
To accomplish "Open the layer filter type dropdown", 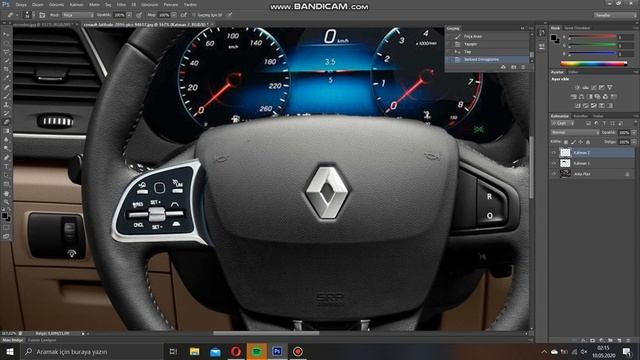I will [563, 123].
